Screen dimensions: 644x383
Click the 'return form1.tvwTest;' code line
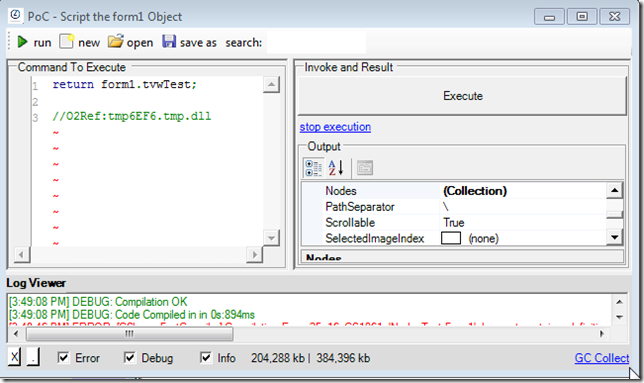(124, 85)
